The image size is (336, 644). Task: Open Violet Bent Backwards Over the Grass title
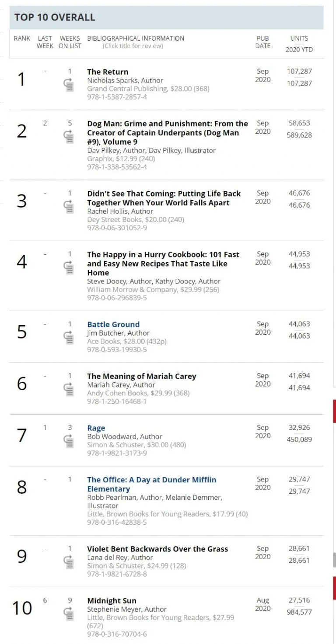click(x=157, y=549)
